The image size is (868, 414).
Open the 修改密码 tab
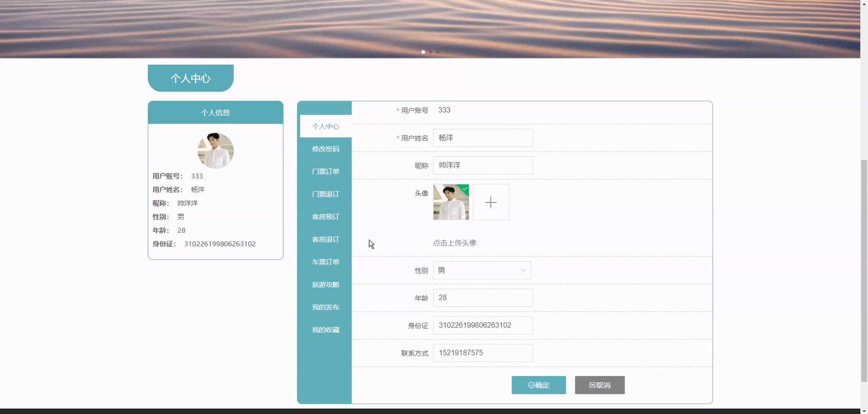(x=325, y=149)
